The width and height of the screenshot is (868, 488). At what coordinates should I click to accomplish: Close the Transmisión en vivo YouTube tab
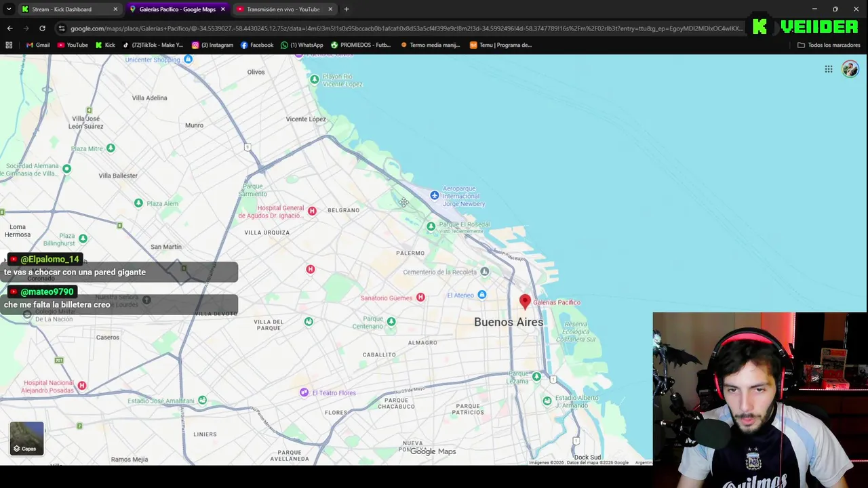click(330, 9)
